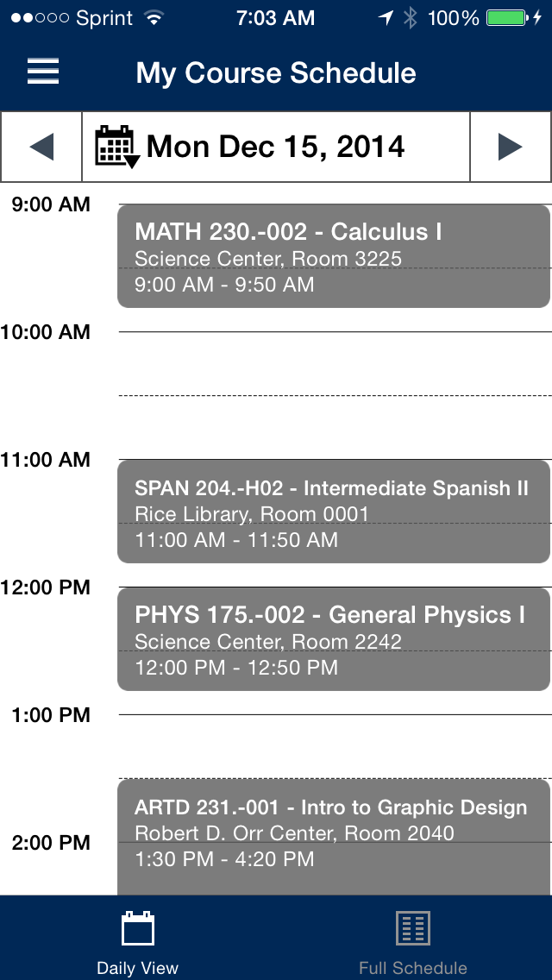Open the hamburger menu icon
This screenshot has width=552, height=980.
[43, 72]
